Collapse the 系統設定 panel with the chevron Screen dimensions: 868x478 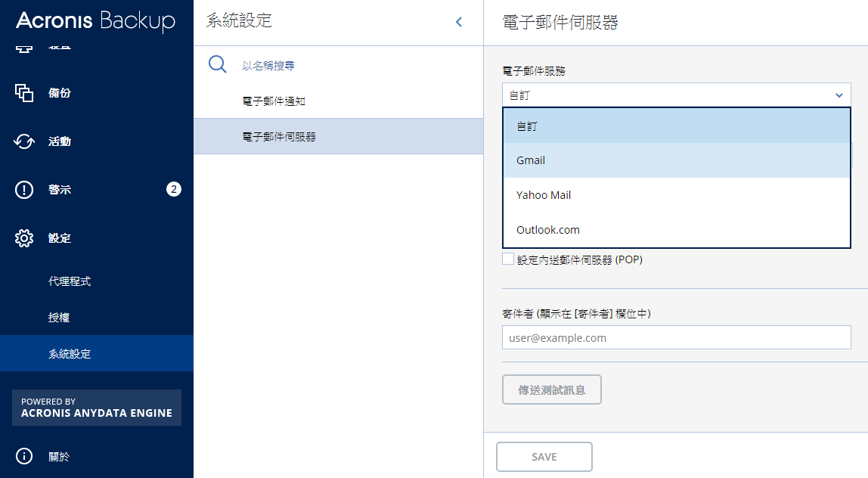[459, 22]
